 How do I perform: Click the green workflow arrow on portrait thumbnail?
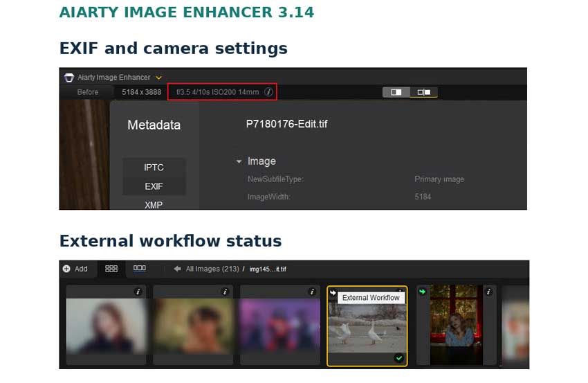pos(422,292)
